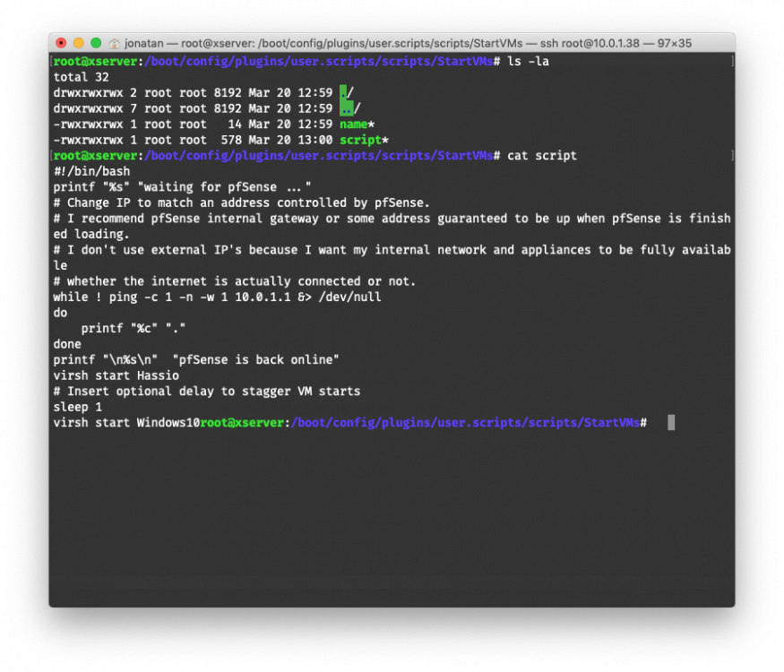Click the 'sleep 1' line

[x=77, y=407]
